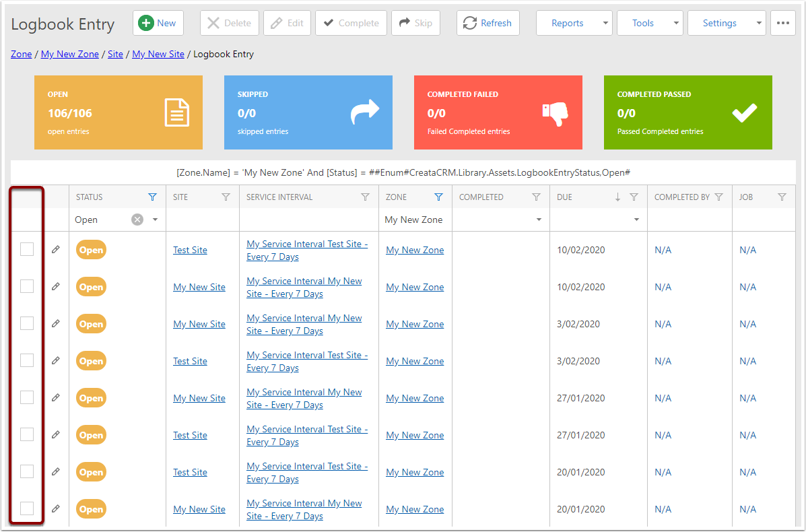Viewport: 806px width, 532px height.
Task: Click the green plus New button
Action: [x=158, y=23]
